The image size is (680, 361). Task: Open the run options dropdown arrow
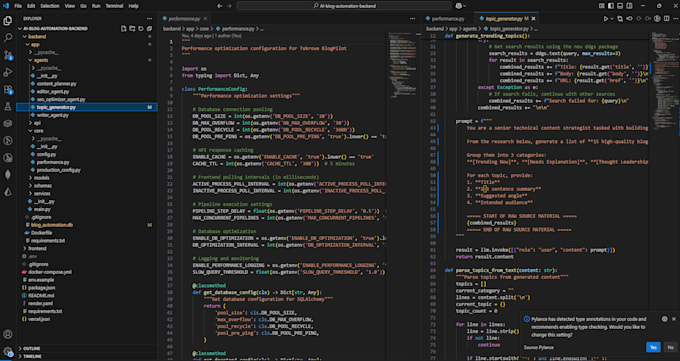612,19
